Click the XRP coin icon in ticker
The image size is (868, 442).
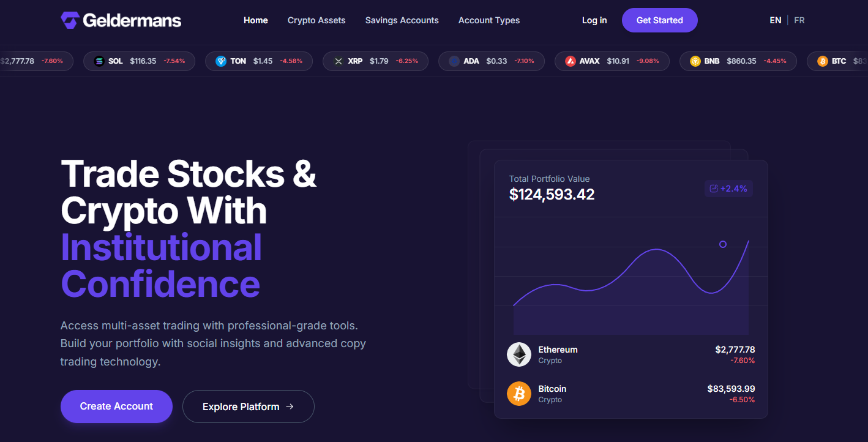coord(339,61)
